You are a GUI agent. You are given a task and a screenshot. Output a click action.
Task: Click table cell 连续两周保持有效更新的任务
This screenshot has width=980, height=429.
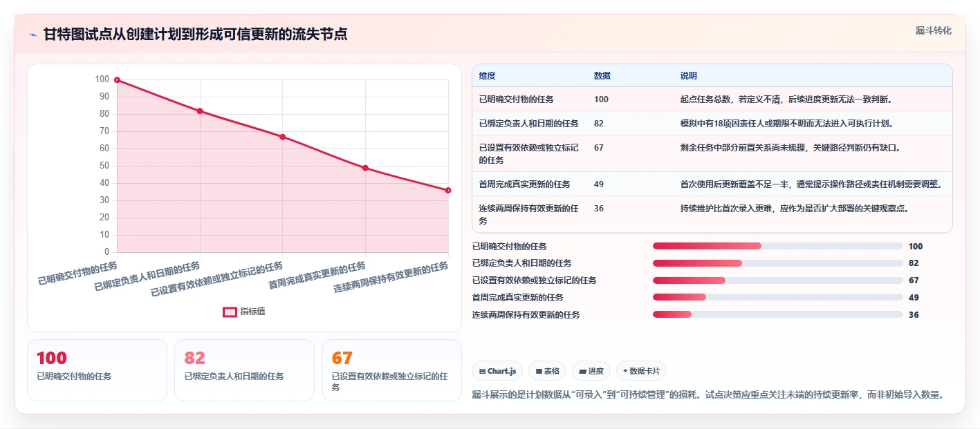529,214
